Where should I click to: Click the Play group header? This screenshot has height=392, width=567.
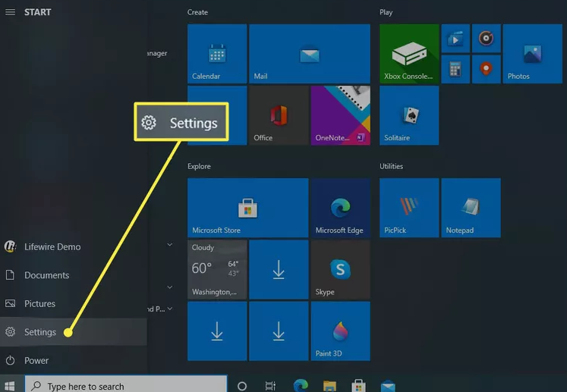[386, 12]
